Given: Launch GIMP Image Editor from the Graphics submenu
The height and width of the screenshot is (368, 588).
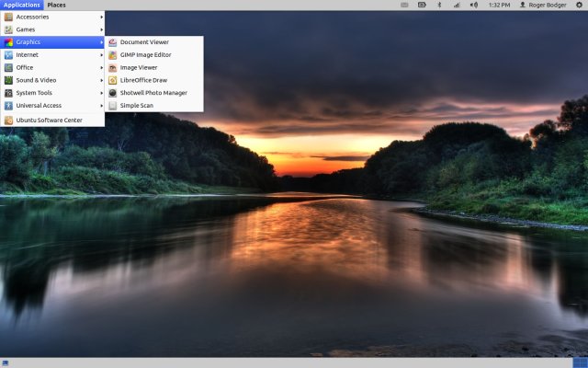Looking at the screenshot, I should (145, 54).
